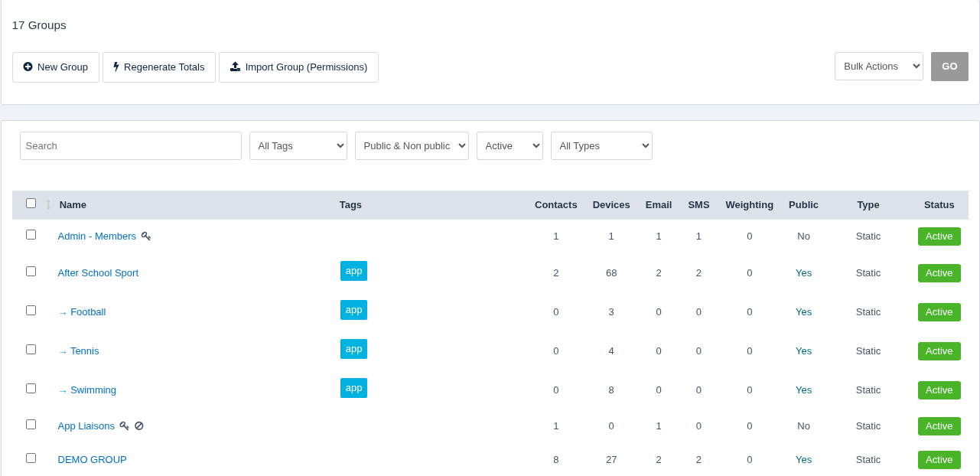Click the Email column header

(x=659, y=205)
